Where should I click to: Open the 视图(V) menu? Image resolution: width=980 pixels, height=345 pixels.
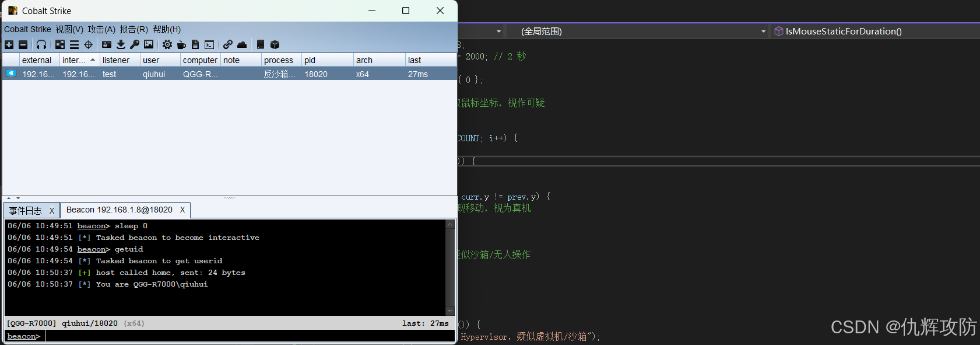69,29
